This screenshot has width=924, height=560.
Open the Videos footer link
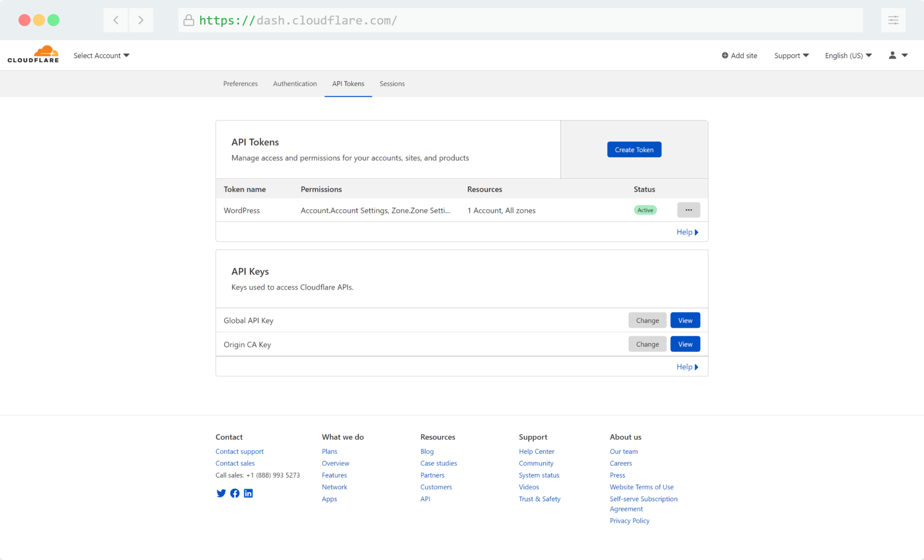pyautogui.click(x=529, y=487)
